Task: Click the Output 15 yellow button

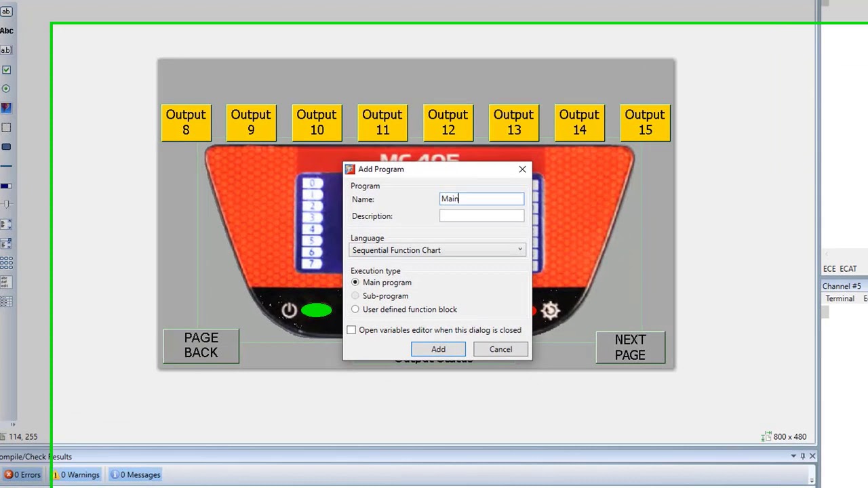Action: 645,122
